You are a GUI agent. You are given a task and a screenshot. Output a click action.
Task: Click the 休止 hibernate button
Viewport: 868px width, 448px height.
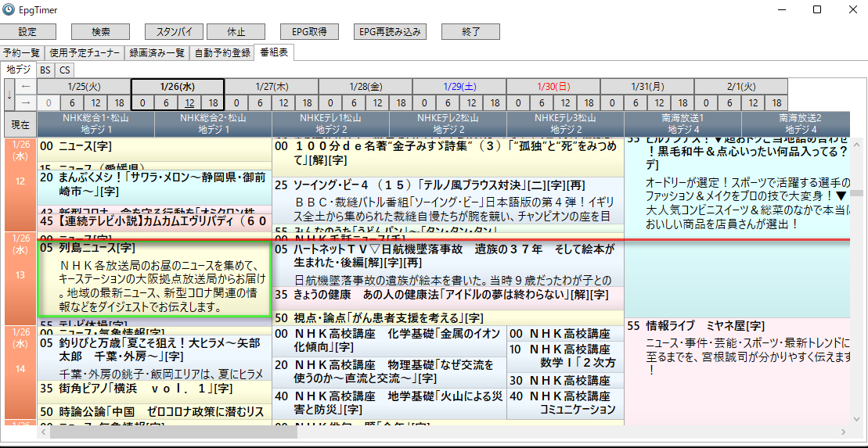(236, 31)
